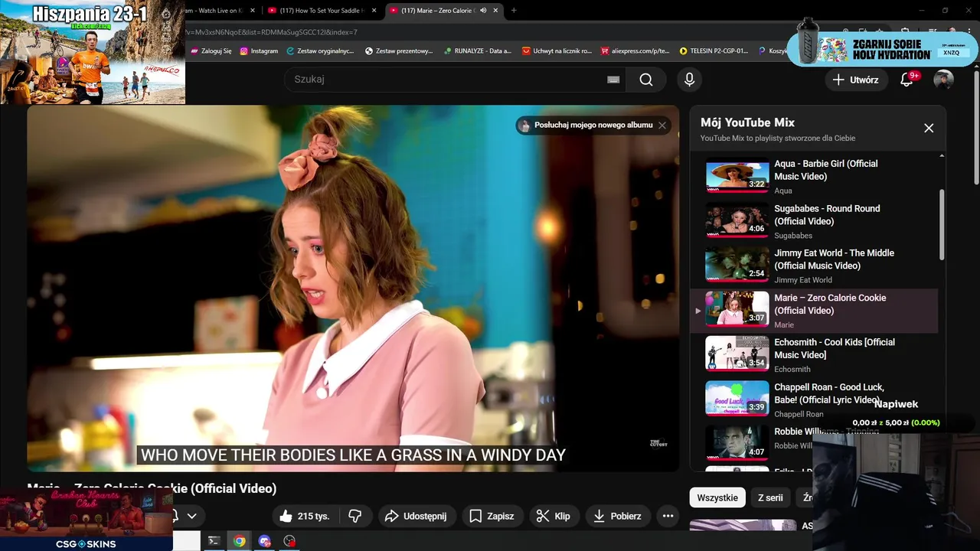
Task: Open the account avatar menu
Action: point(943,80)
